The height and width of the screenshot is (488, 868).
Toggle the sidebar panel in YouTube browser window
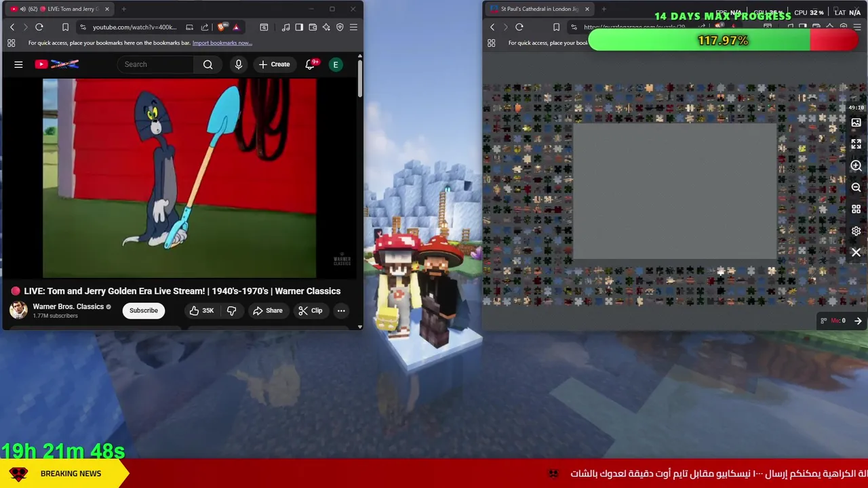click(299, 27)
